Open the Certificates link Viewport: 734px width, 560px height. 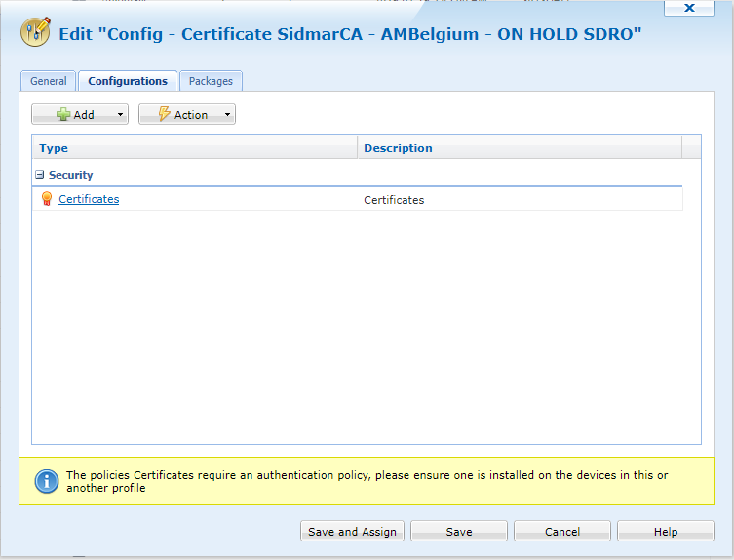89,199
